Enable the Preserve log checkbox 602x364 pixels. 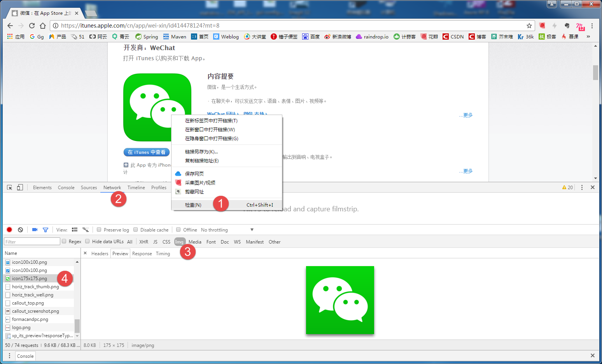(99, 230)
